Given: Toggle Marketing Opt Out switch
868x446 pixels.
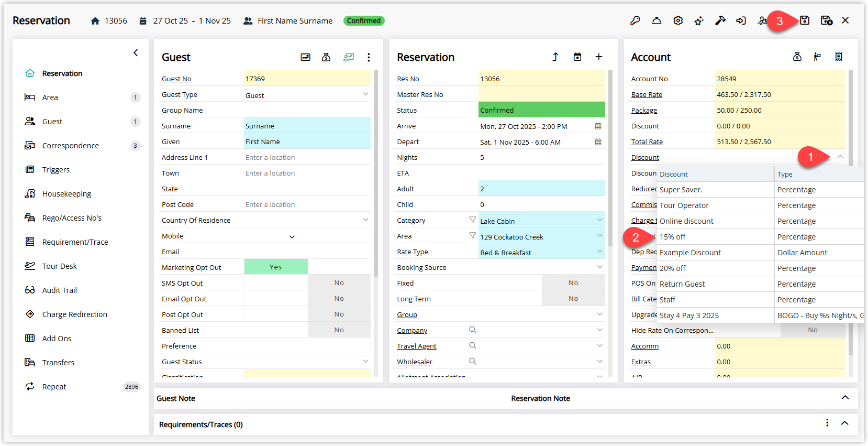Looking at the screenshot, I should [x=307, y=267].
